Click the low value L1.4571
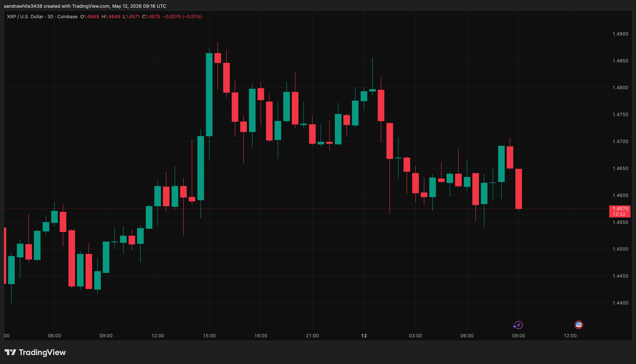Screen dimensions: 636x364 pos(131,17)
